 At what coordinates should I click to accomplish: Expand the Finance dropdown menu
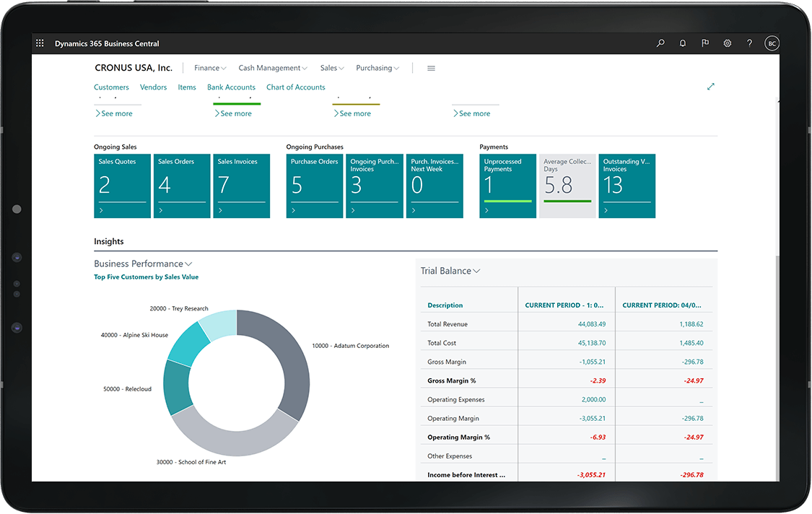(210, 68)
